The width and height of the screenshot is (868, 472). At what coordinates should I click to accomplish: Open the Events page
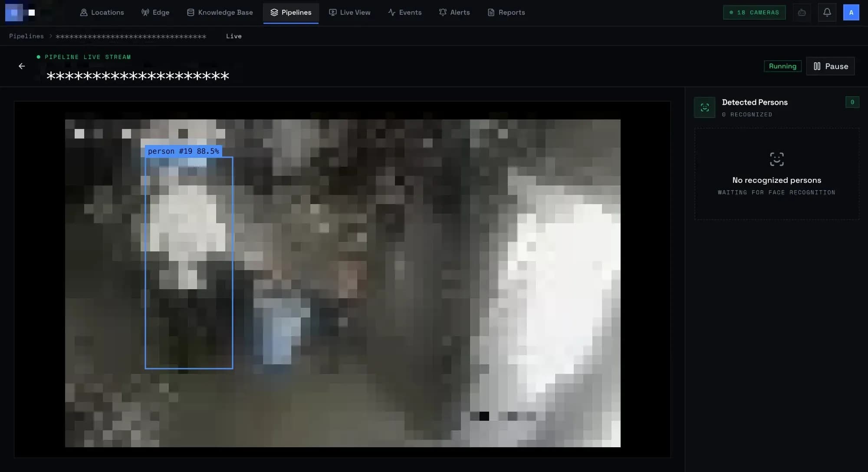point(404,13)
